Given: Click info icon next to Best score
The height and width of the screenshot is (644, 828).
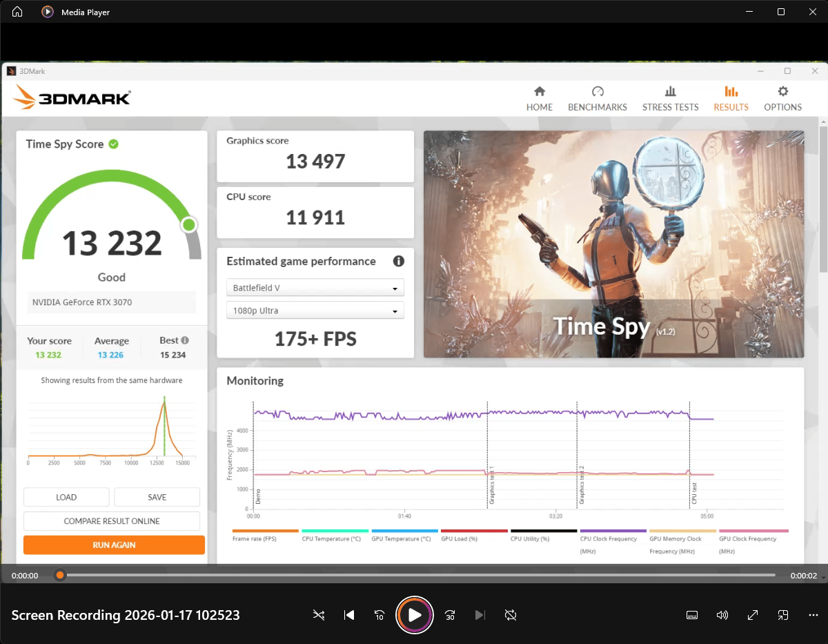Looking at the screenshot, I should click(x=185, y=340).
